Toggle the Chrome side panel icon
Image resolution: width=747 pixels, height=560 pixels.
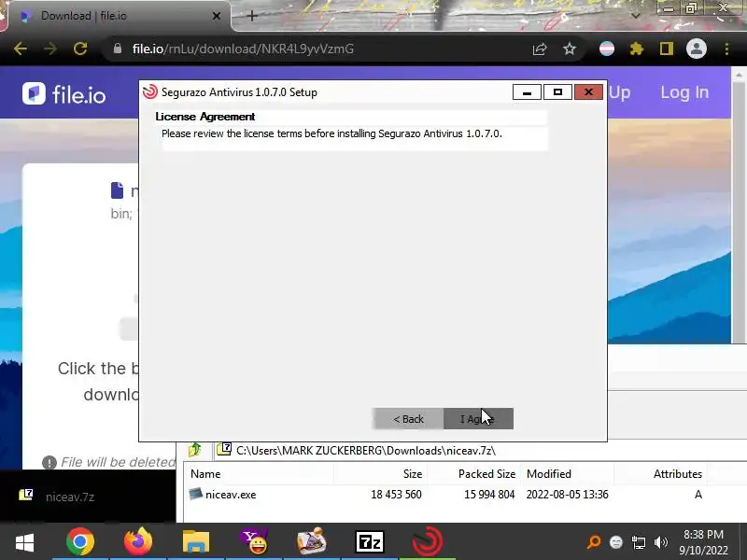tap(667, 49)
